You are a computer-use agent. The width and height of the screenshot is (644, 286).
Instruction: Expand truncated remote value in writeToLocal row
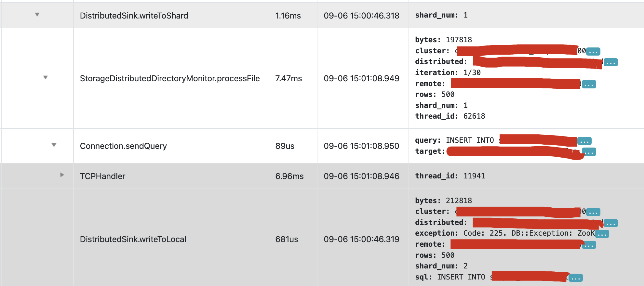(589, 245)
